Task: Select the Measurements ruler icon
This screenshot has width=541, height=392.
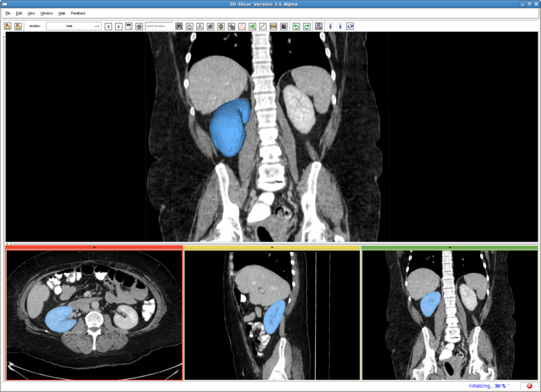Action: click(x=273, y=26)
